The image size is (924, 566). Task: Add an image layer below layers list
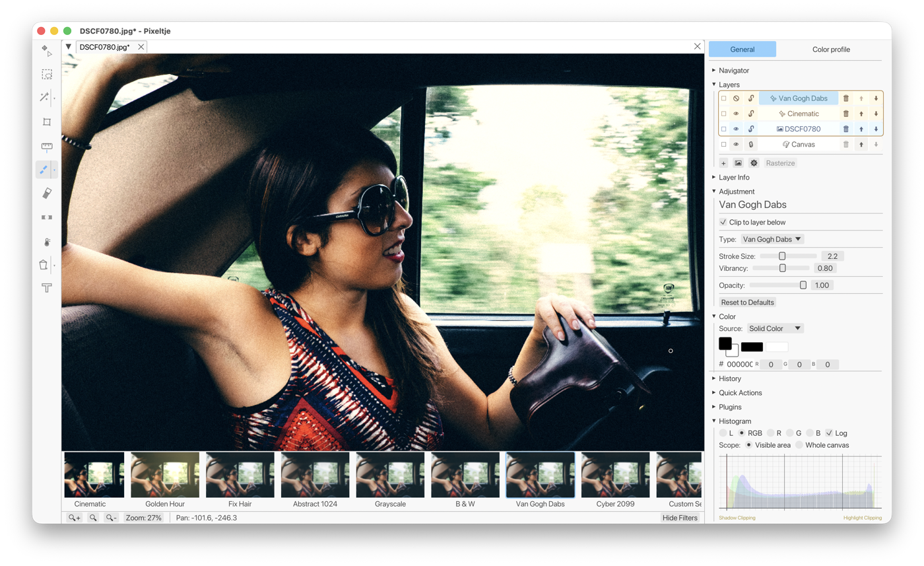(739, 162)
